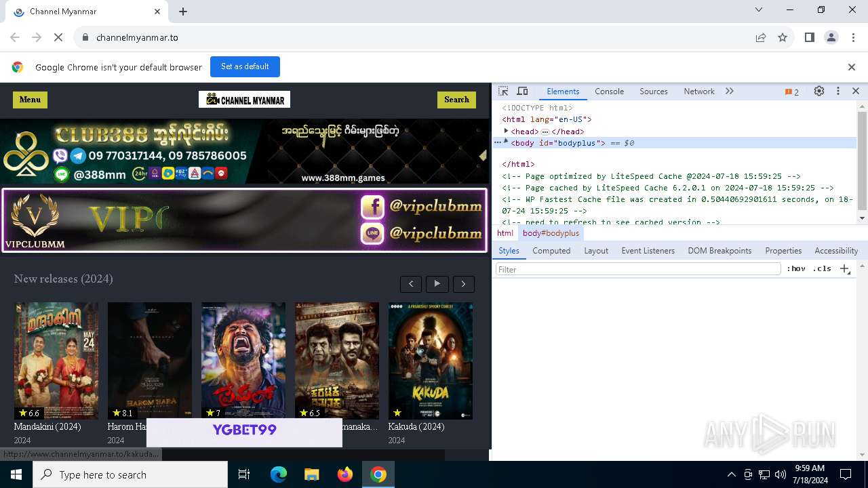View site information lock icon

pyautogui.click(x=85, y=37)
